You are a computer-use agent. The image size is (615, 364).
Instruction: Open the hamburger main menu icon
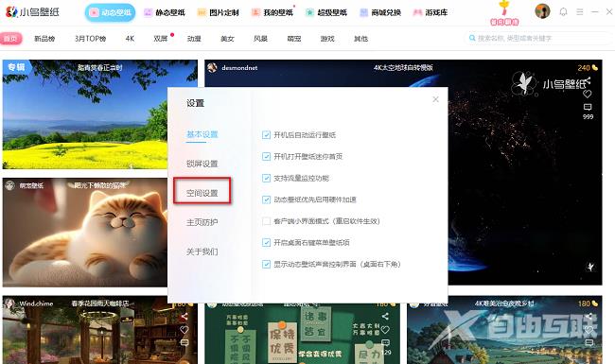click(x=580, y=12)
